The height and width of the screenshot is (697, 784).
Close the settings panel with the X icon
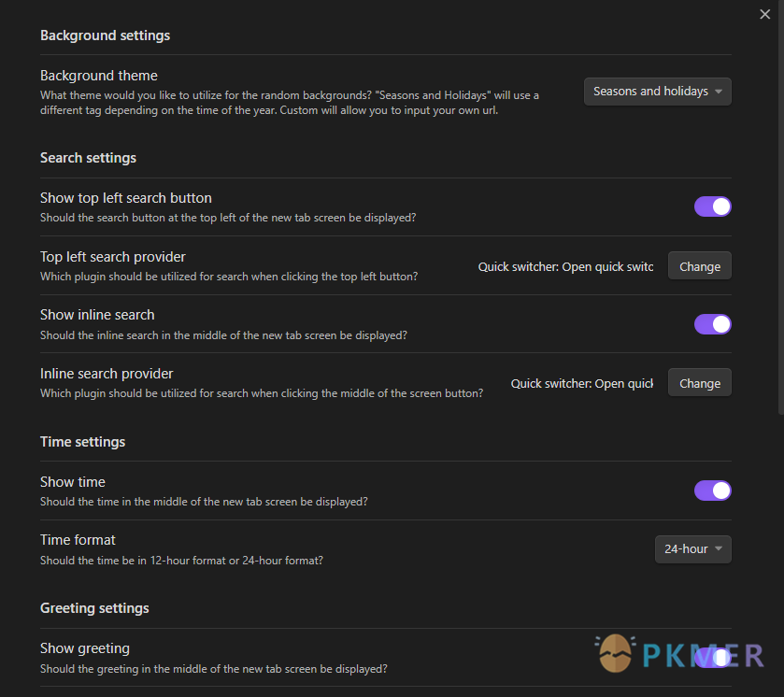(764, 15)
